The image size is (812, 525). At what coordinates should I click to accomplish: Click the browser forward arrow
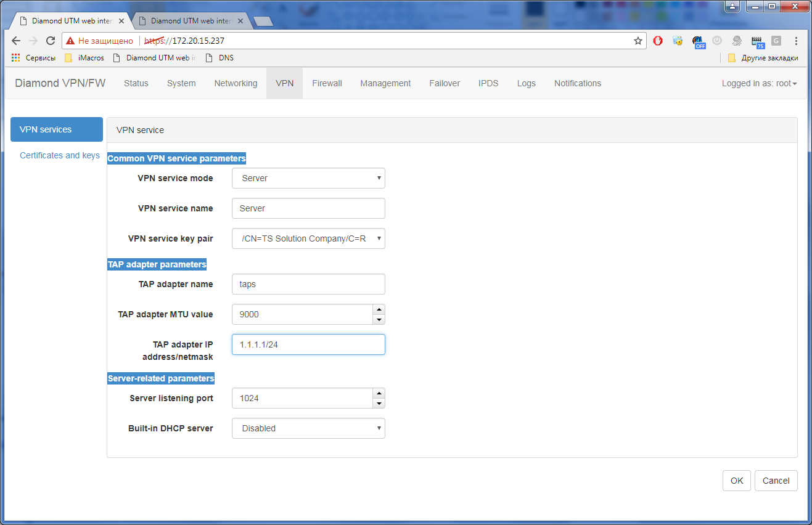(33, 41)
